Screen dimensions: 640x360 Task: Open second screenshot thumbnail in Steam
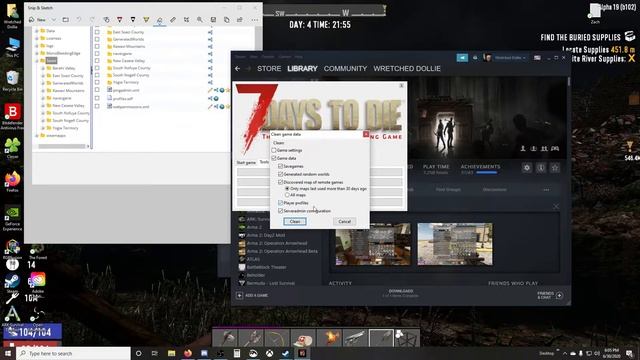click(x=455, y=244)
